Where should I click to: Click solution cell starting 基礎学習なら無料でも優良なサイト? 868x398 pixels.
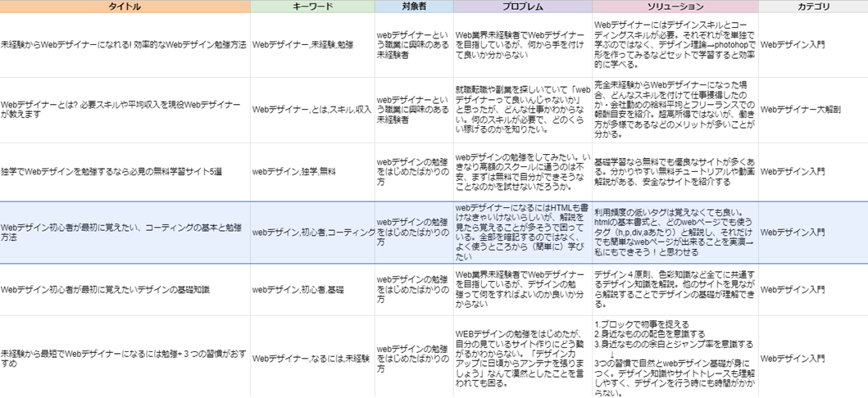point(675,172)
